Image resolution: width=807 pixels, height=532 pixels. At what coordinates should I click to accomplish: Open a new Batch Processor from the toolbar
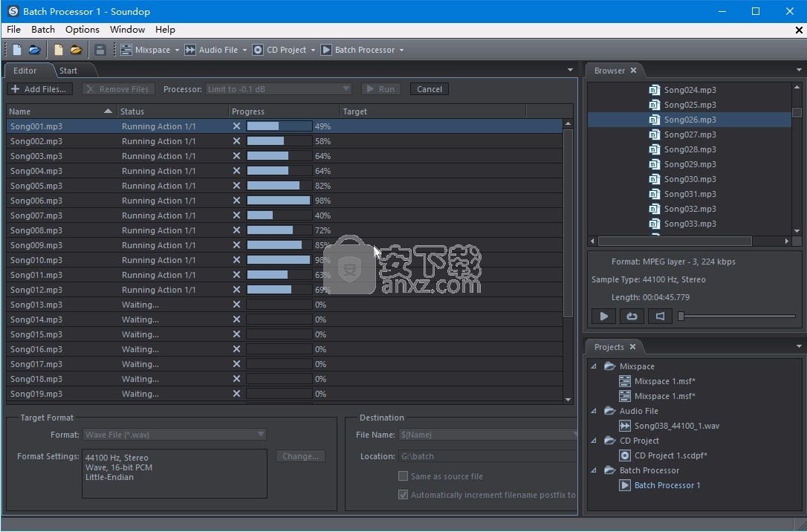click(x=325, y=50)
